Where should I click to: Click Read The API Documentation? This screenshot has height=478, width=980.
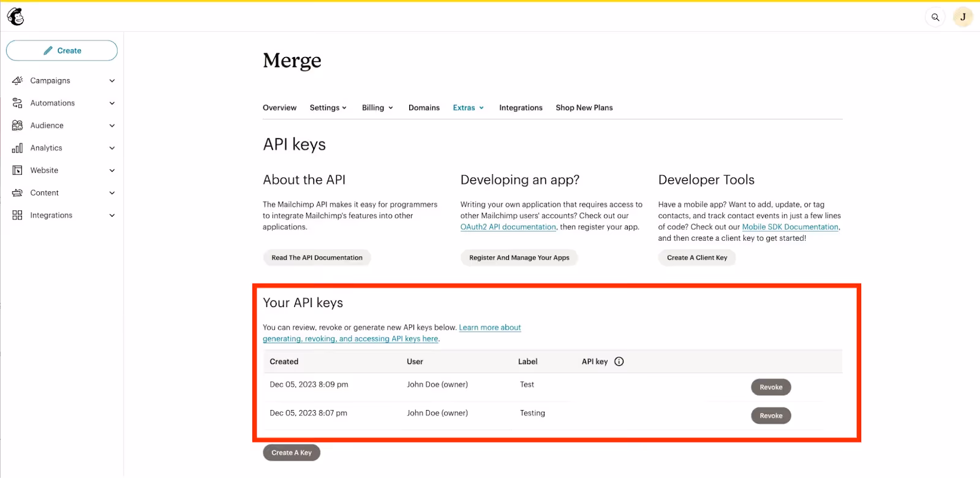(x=317, y=258)
